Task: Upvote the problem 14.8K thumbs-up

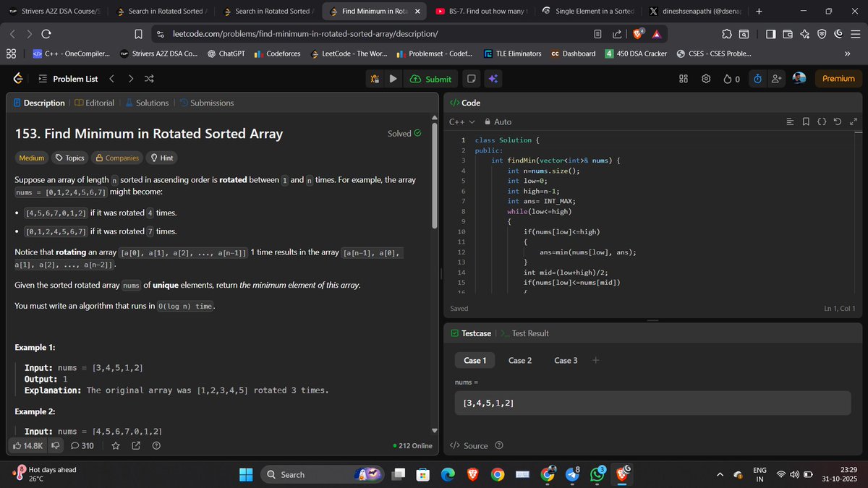Action: point(28,445)
